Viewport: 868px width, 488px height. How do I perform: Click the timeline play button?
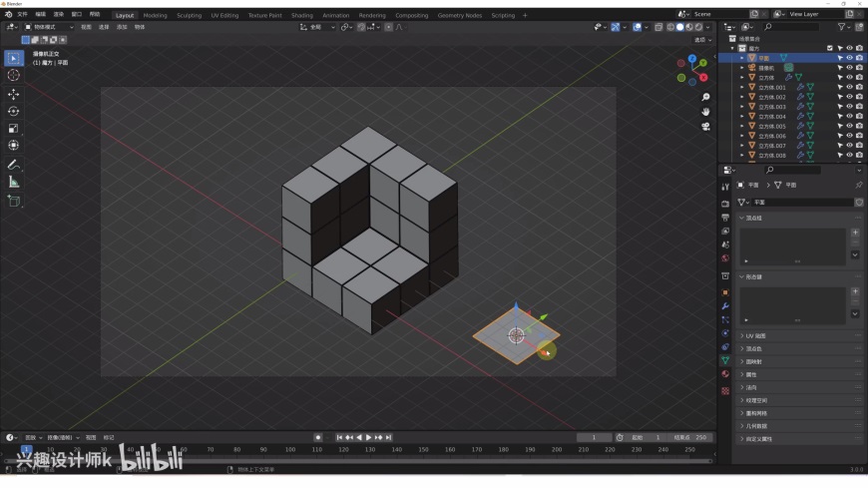pos(369,437)
